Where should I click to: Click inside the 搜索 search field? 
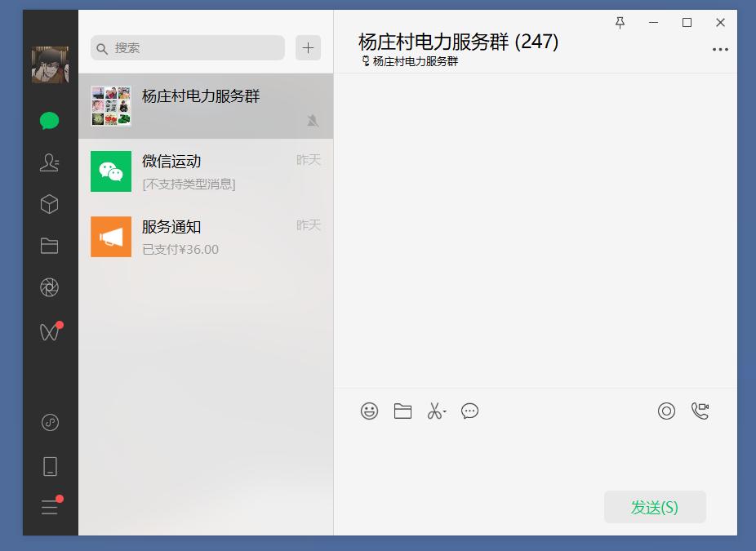click(x=187, y=47)
